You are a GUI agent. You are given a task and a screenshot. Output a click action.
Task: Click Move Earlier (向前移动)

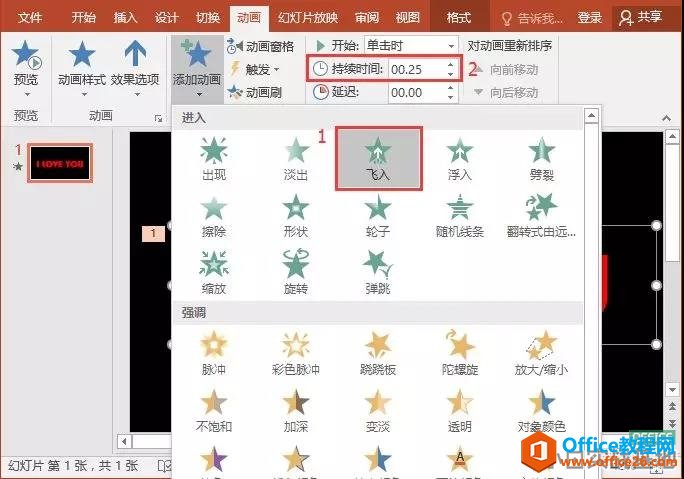507,69
